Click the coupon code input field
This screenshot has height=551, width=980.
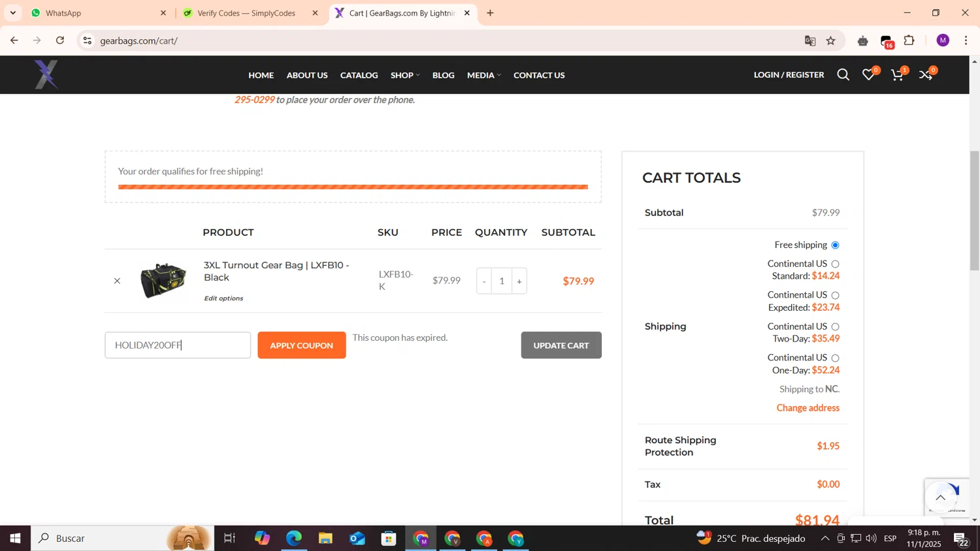[x=178, y=345]
